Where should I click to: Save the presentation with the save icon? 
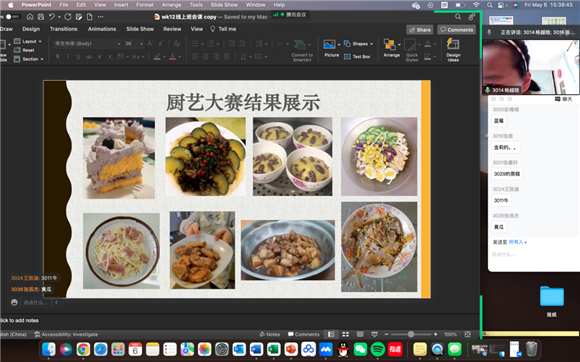pos(41,17)
